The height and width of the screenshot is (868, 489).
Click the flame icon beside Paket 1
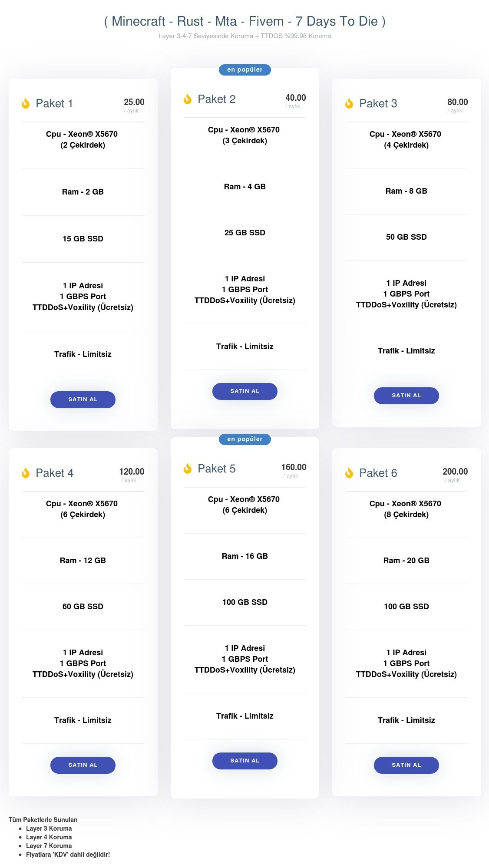tap(26, 103)
